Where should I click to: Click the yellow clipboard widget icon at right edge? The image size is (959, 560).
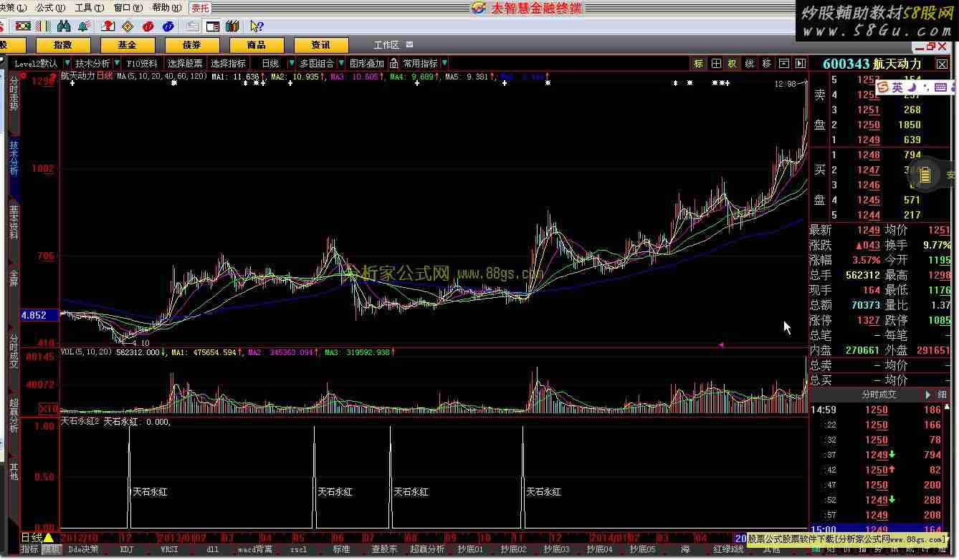tap(925, 174)
